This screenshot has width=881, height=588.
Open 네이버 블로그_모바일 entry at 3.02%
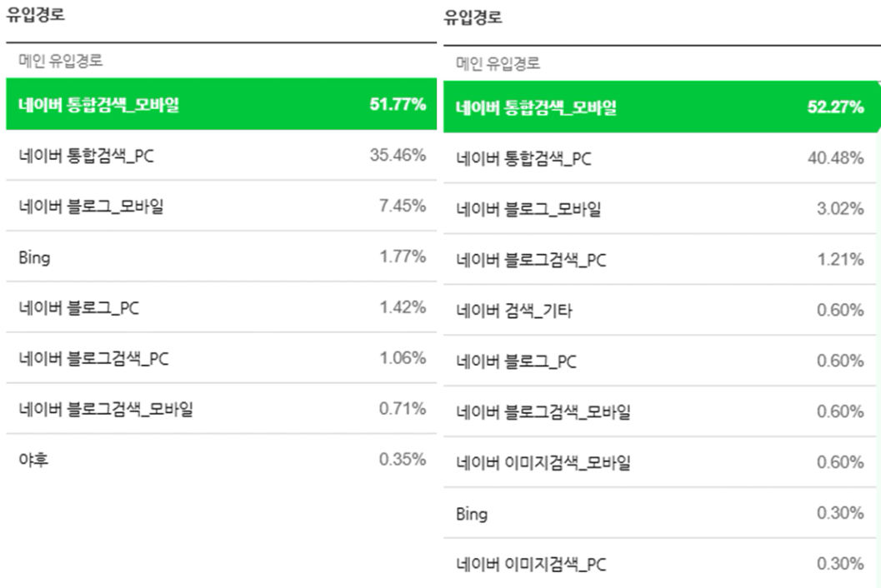658,209
